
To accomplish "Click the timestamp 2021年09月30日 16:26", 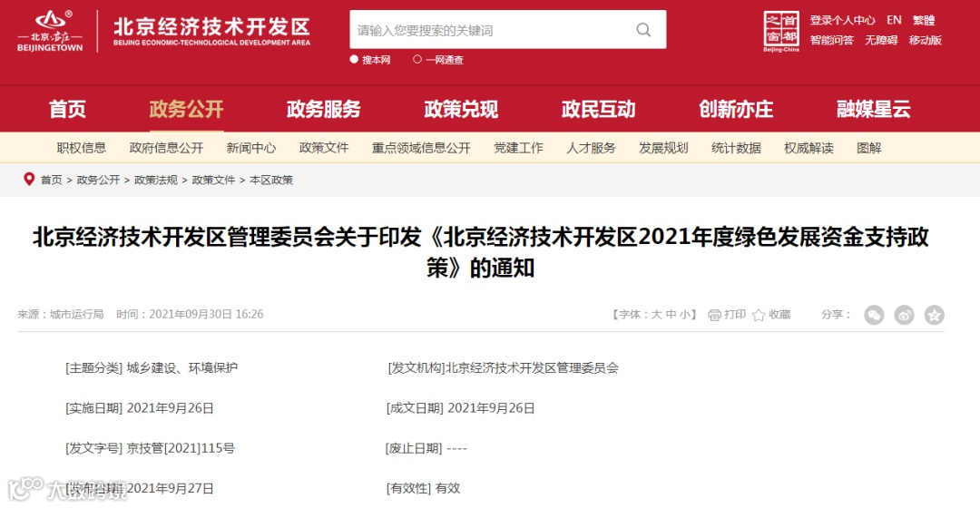I will [206, 314].
